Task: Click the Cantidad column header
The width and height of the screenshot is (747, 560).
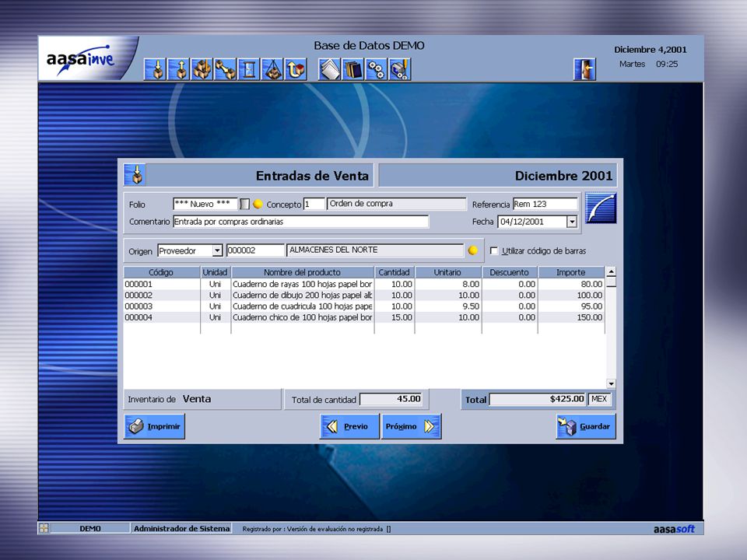Action: [395, 272]
